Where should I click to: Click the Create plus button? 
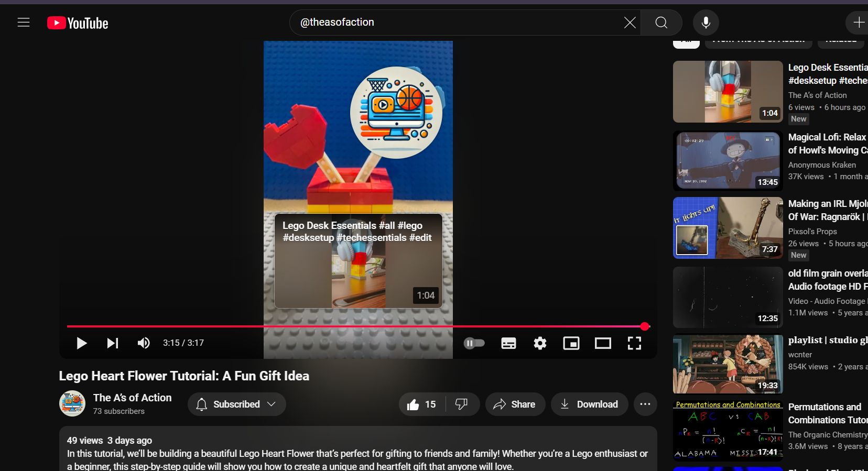tap(859, 23)
